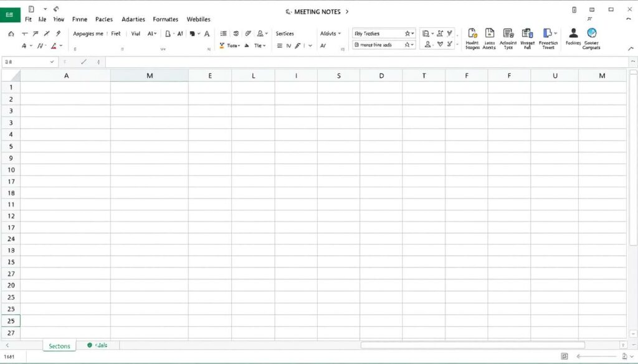
Task: Click the Lases Asekts document icon
Action: pos(490,39)
